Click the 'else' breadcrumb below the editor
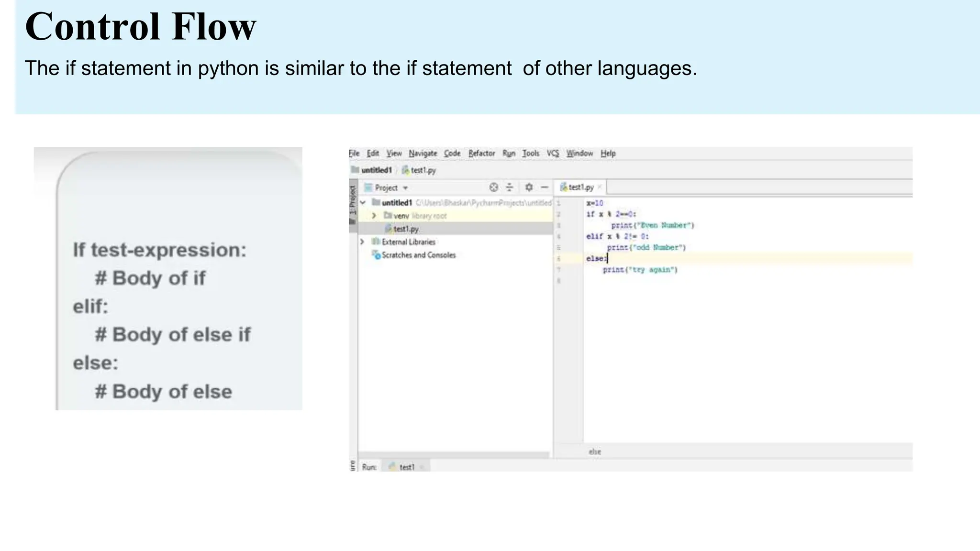 595,452
